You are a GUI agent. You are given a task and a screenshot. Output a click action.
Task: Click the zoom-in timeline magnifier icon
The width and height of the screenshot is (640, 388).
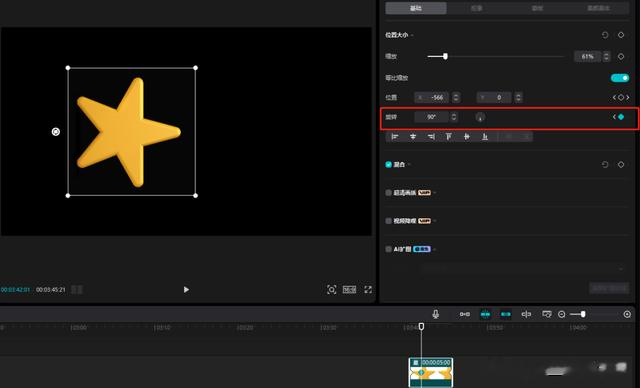627,314
